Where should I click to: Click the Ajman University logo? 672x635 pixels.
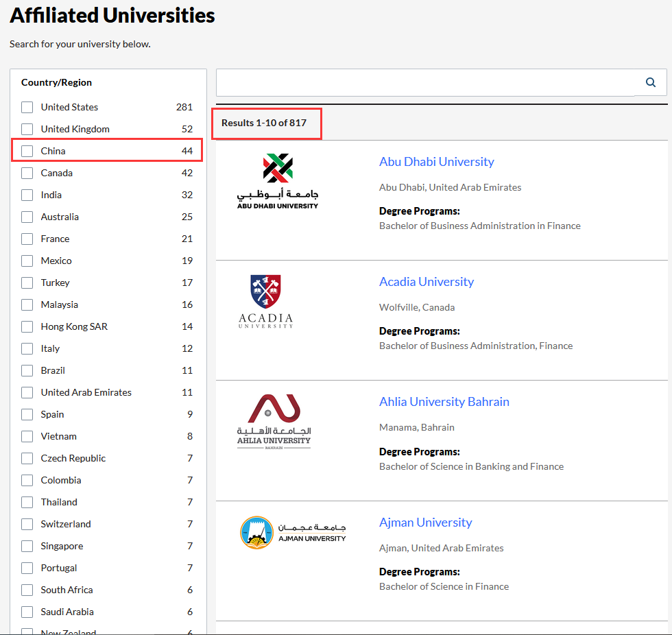(x=293, y=533)
